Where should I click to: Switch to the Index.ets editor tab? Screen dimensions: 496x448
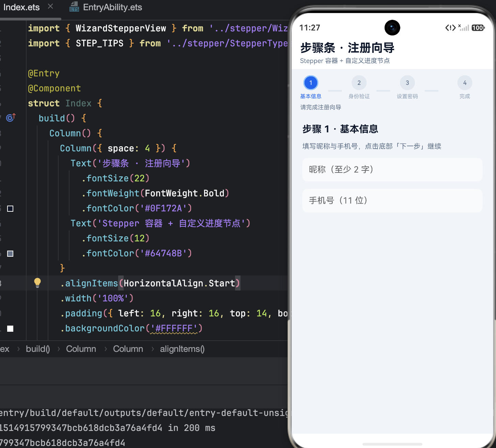click(x=21, y=7)
